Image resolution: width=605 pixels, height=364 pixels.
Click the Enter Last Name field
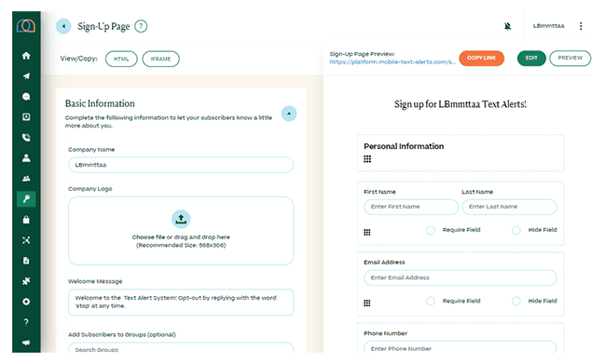click(509, 207)
